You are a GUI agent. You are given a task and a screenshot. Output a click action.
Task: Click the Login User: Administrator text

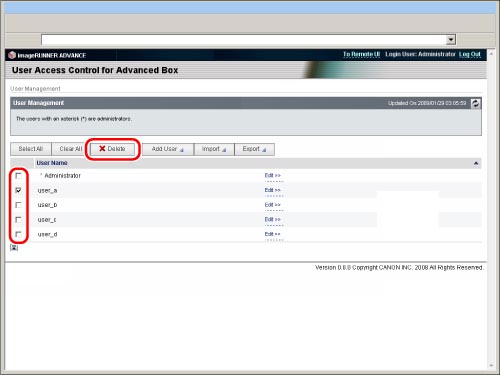coord(420,54)
